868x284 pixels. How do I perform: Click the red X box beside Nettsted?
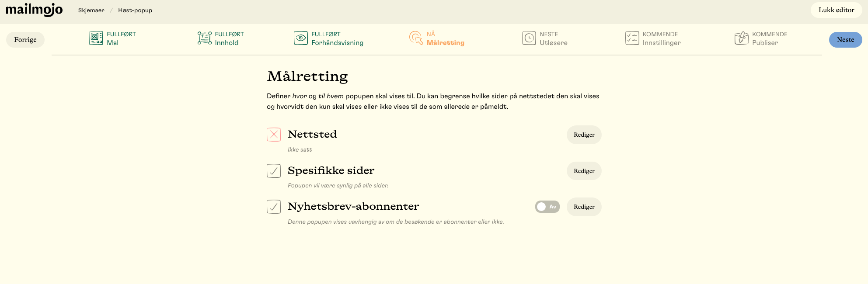pos(274,134)
